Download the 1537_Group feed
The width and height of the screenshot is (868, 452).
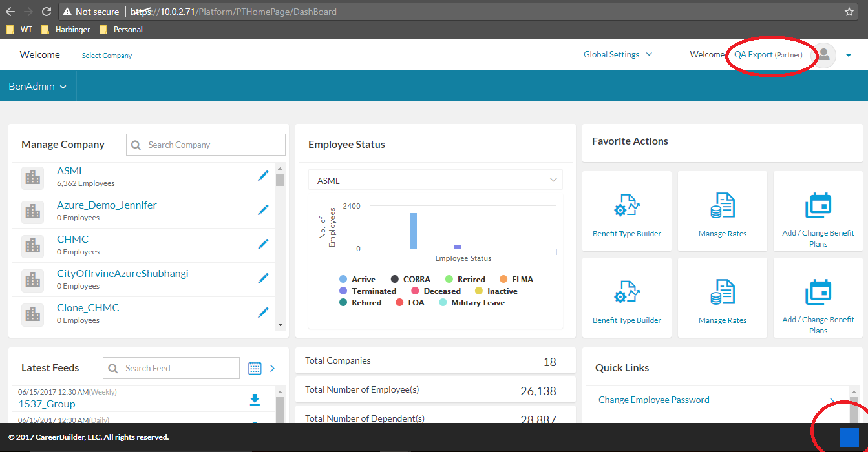pos(255,400)
